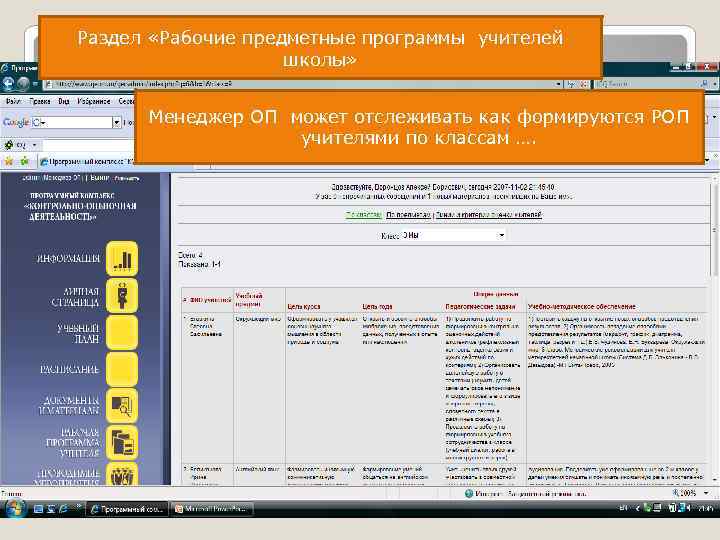Refresh the page using the refresh icon
Viewport: 720px width, 540px height.
[571, 84]
